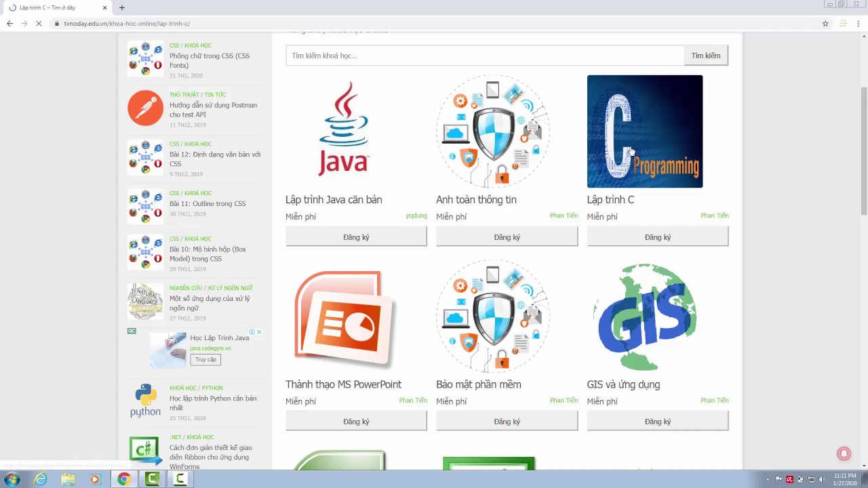
Task: Open 'Bài 10: Mô hình hộp (Box Model)' post
Action: tap(208, 253)
